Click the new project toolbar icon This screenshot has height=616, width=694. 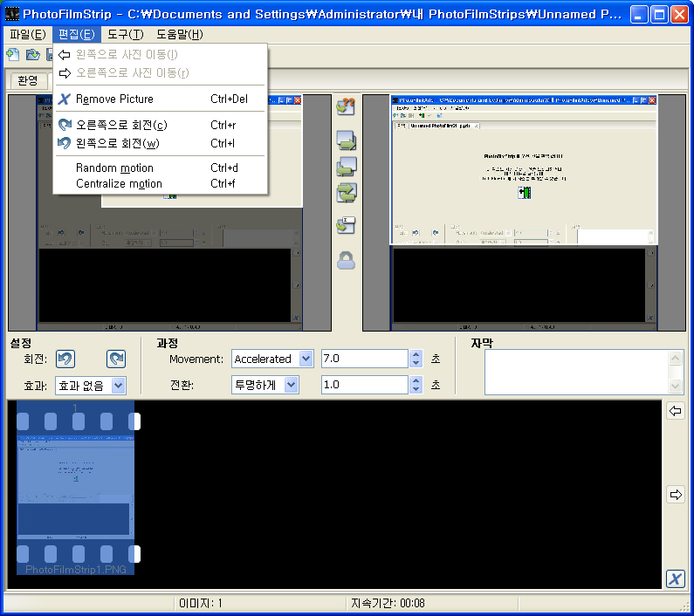12,55
